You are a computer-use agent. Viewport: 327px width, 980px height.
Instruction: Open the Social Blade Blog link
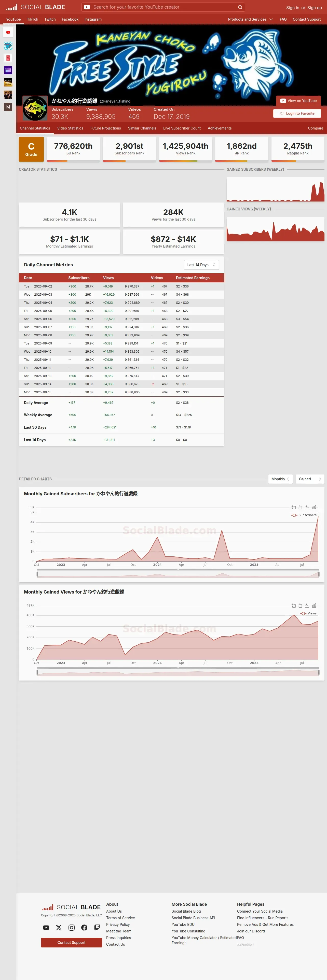186,911
